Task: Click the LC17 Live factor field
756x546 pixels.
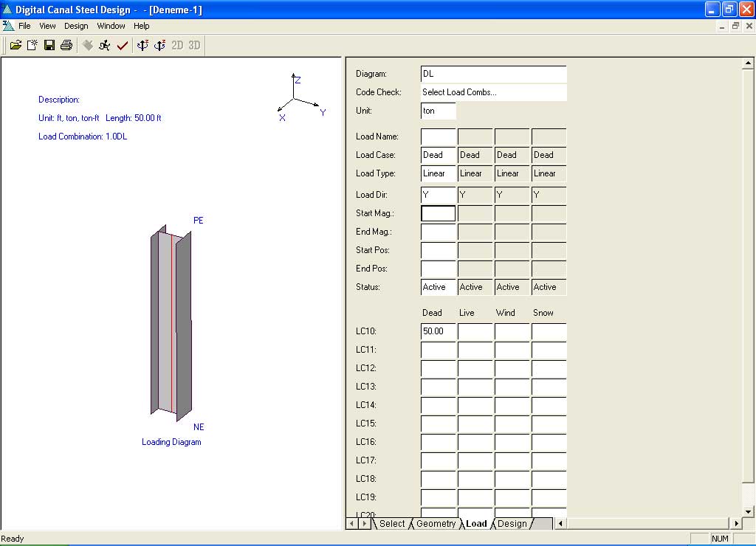Action: [475, 460]
